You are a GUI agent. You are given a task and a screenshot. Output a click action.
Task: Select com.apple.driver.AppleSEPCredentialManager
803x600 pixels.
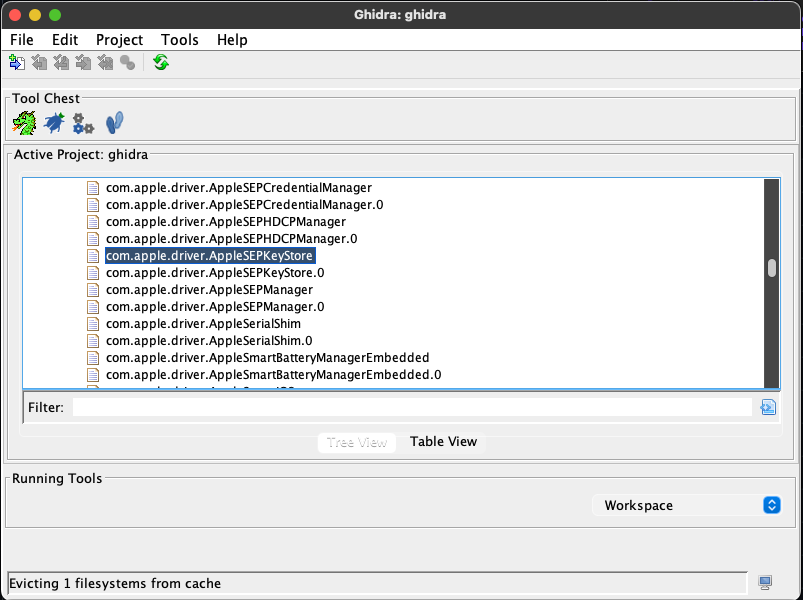(239, 188)
